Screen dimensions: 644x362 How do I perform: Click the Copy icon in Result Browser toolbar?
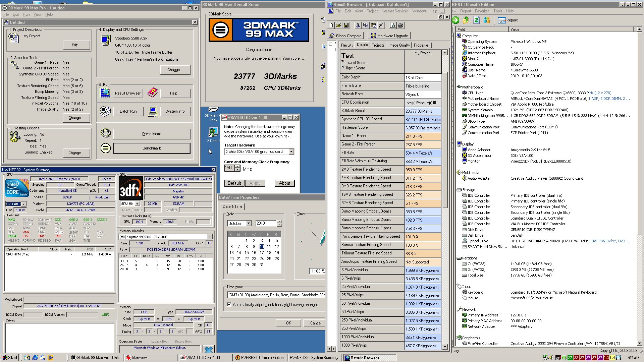(x=366, y=25)
